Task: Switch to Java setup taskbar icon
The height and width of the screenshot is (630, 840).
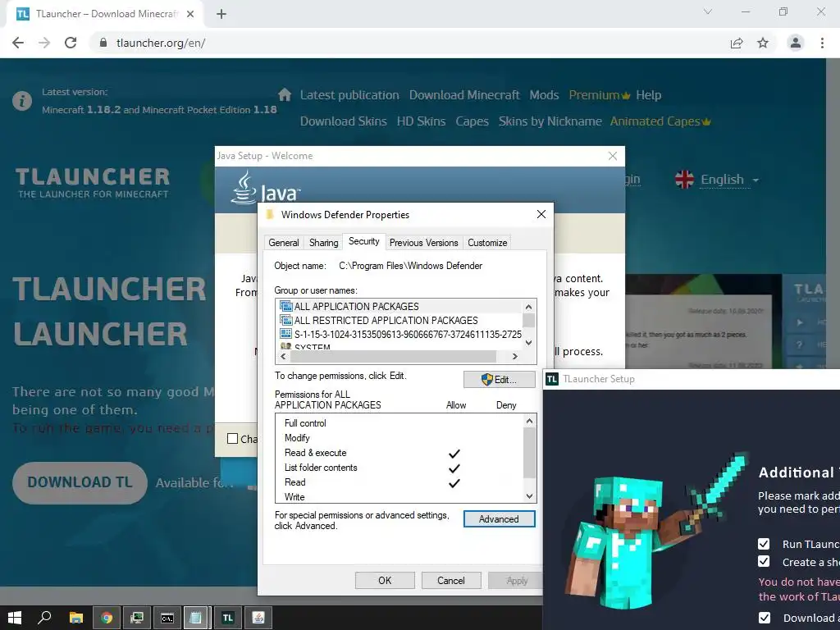Action: click(x=258, y=618)
